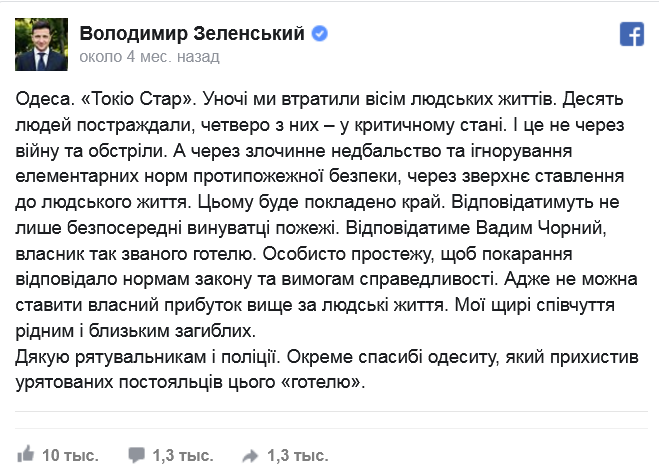This screenshot has height=469, width=659.
Task: Click the 'Особисто простежу' phrase in post
Action: coord(348,254)
